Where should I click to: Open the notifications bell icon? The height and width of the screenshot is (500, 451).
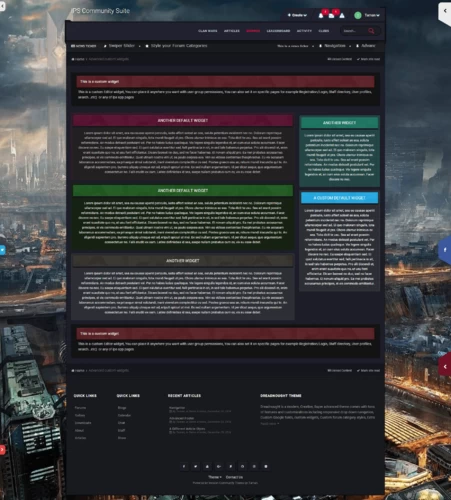pos(321,15)
